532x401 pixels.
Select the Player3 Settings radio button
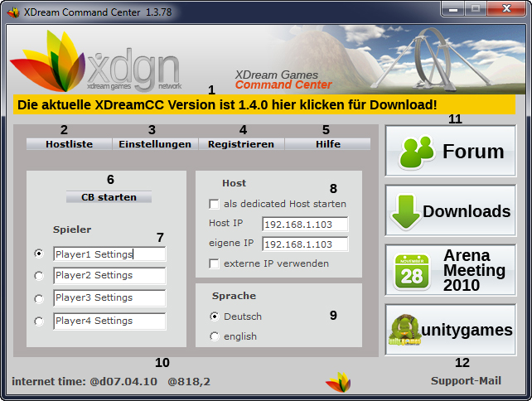[39, 298]
